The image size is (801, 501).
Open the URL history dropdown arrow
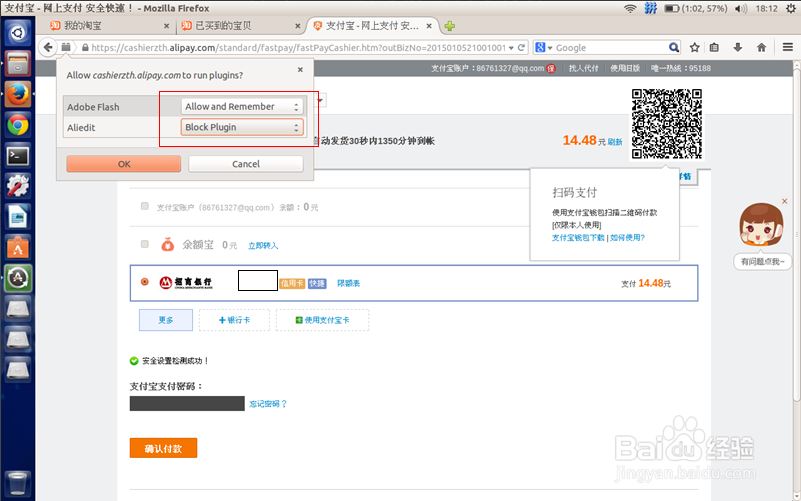[511, 47]
